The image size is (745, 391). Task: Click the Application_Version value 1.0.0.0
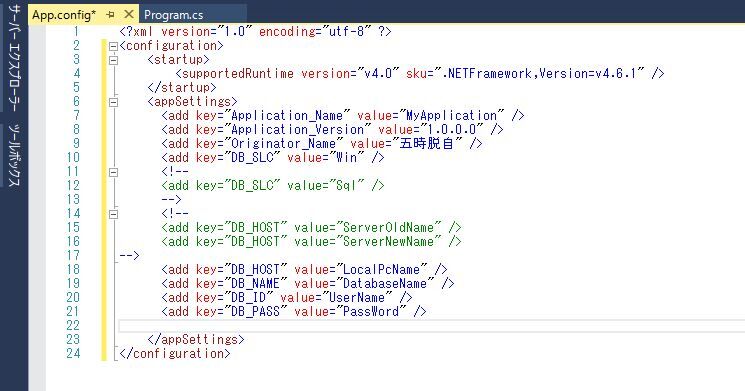451,129
